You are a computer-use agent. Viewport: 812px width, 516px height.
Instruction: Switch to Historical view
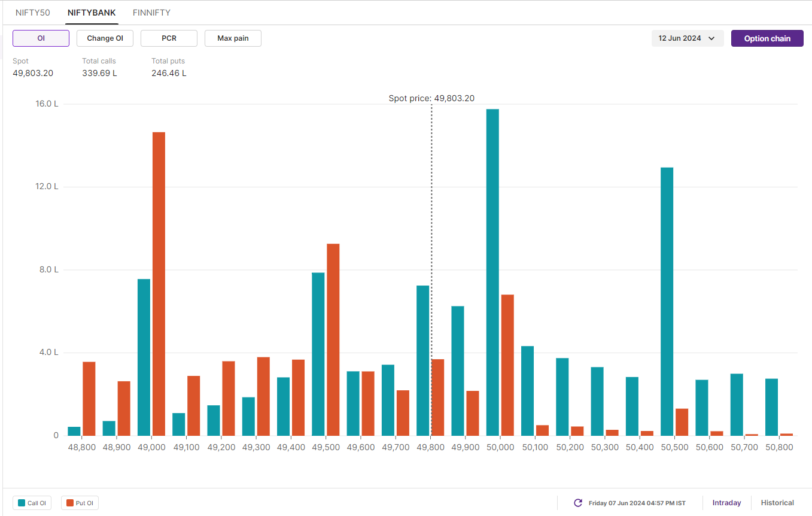coord(777,503)
